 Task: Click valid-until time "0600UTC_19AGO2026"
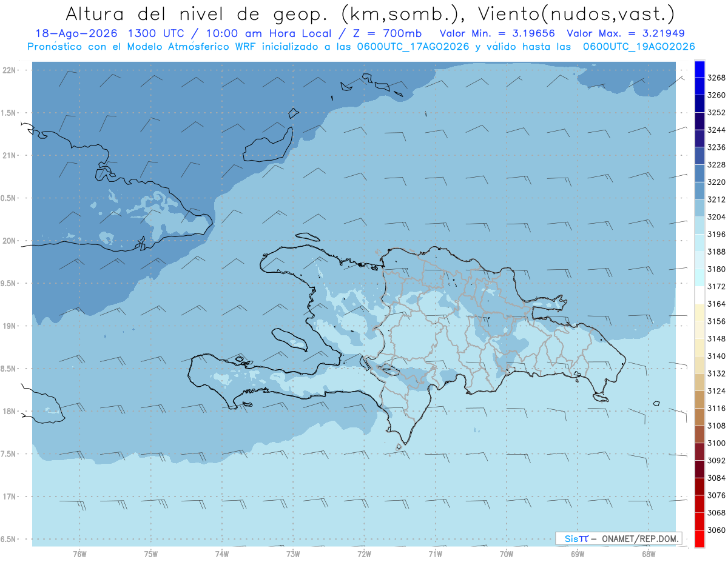coord(639,47)
